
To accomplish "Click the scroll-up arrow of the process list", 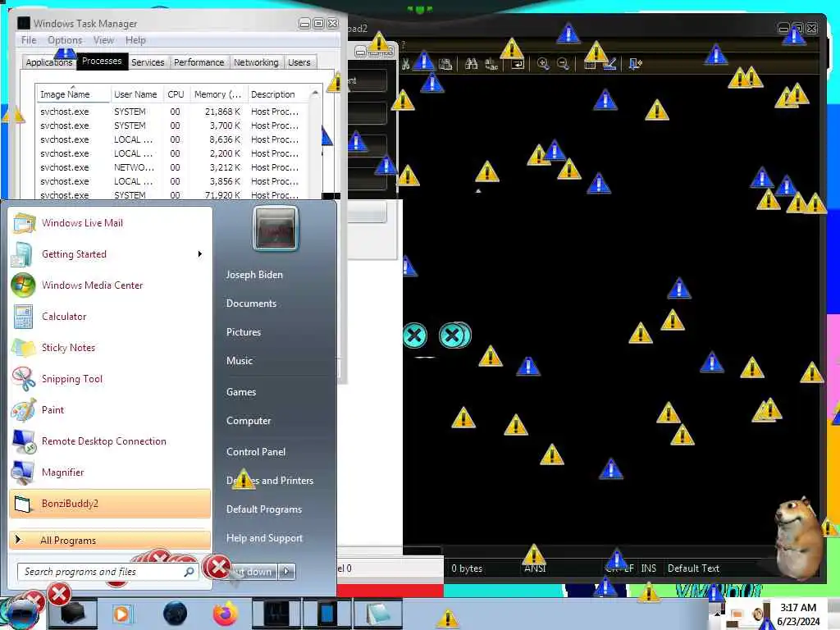I will [x=315, y=94].
